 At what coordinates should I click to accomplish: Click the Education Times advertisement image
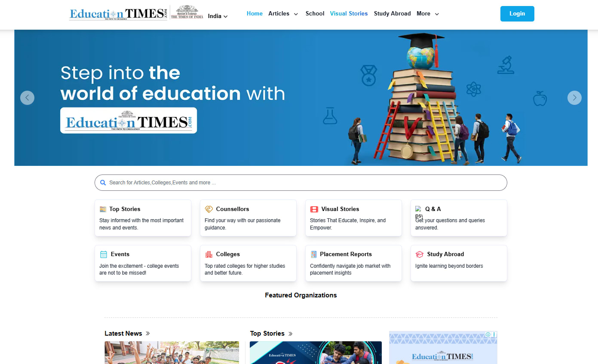coord(443,348)
